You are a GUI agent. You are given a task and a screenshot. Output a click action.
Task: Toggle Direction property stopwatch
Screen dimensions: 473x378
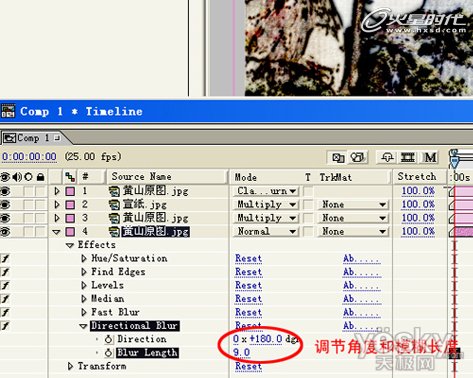[x=108, y=339]
